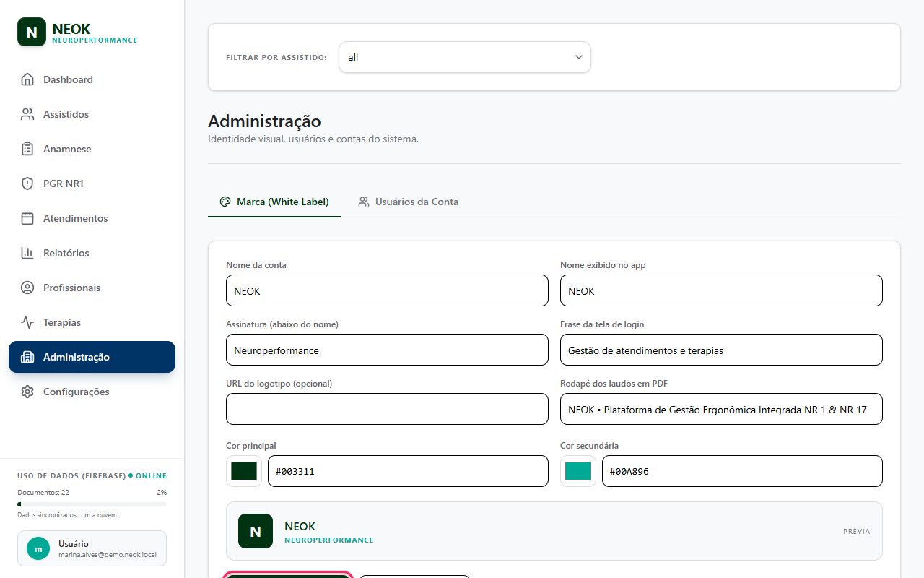Viewport: 924px width, 578px height.
Task: Click the Assistidos people icon
Action: coord(27,114)
